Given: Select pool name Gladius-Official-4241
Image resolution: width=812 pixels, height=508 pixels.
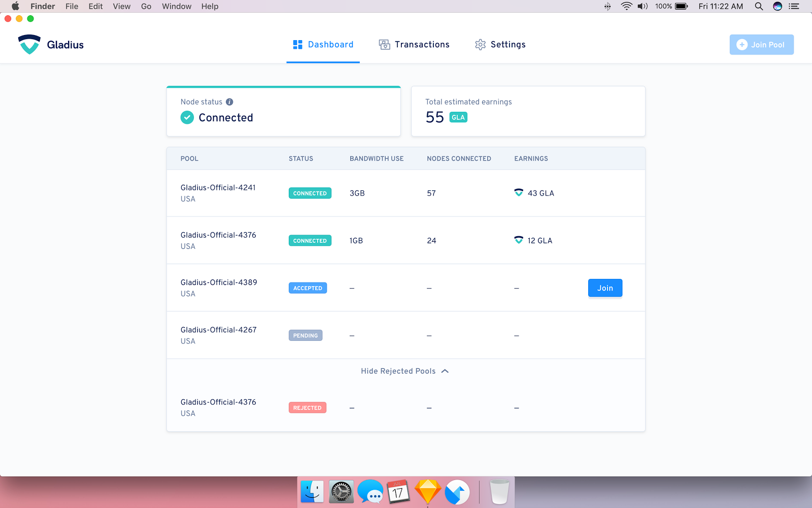Looking at the screenshot, I should point(218,187).
